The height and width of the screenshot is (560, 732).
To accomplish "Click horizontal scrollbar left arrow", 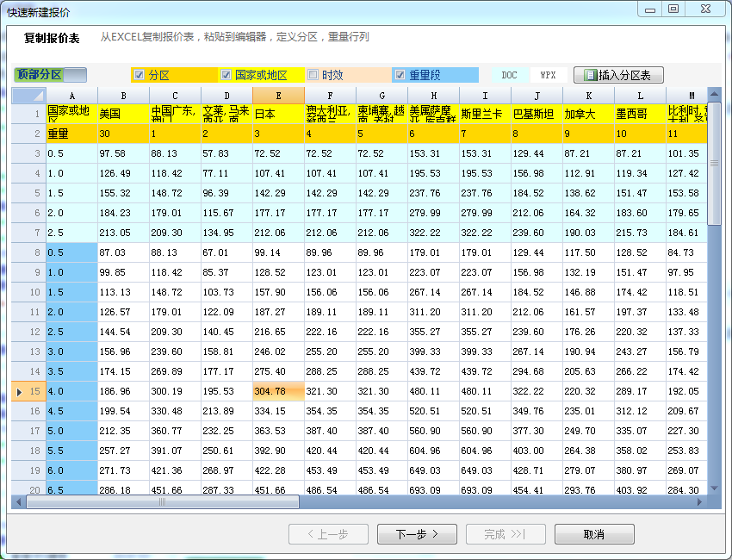I will (x=18, y=501).
